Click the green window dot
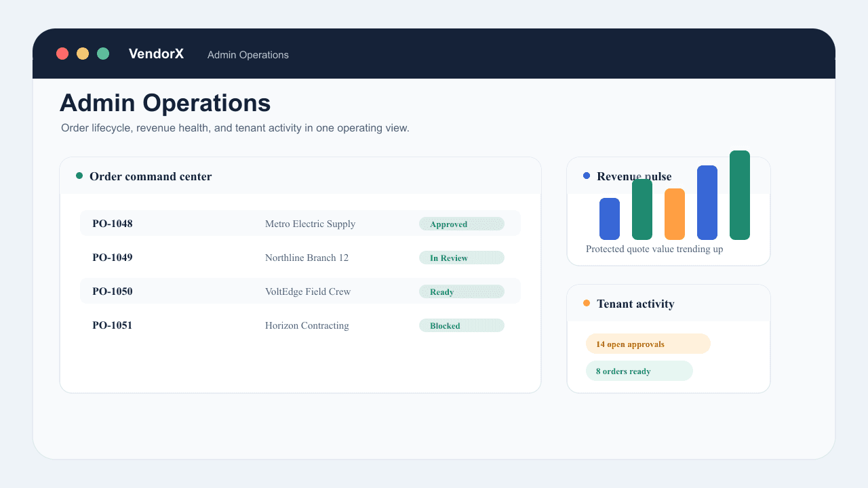This screenshot has height=488, width=868. [103, 54]
